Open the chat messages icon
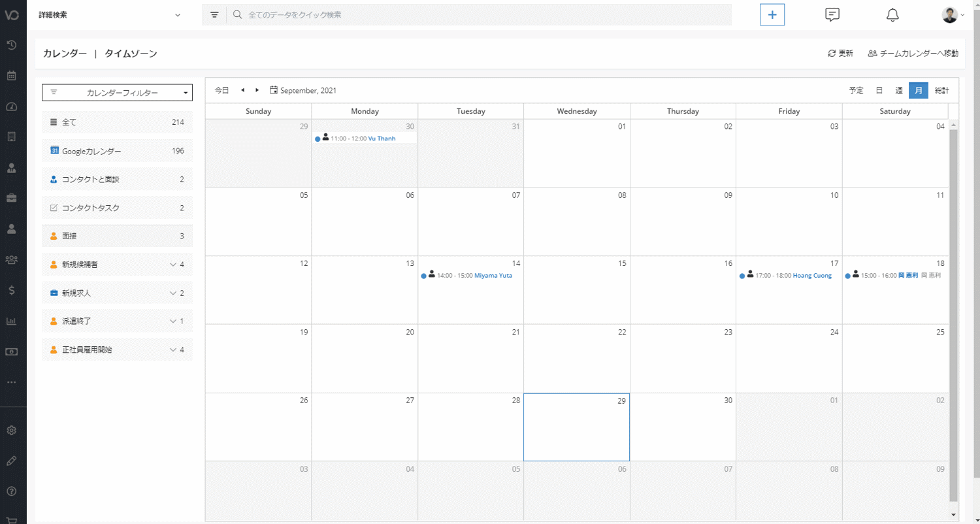The width and height of the screenshot is (980, 524). tap(832, 14)
